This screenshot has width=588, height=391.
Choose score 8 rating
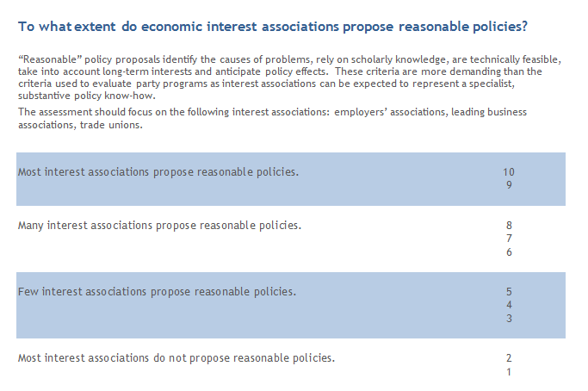click(x=509, y=225)
